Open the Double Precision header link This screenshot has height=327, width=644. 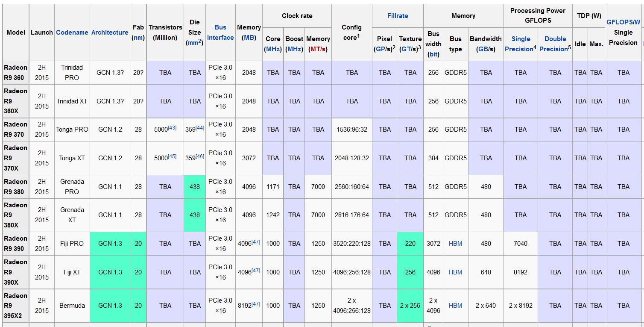[554, 44]
